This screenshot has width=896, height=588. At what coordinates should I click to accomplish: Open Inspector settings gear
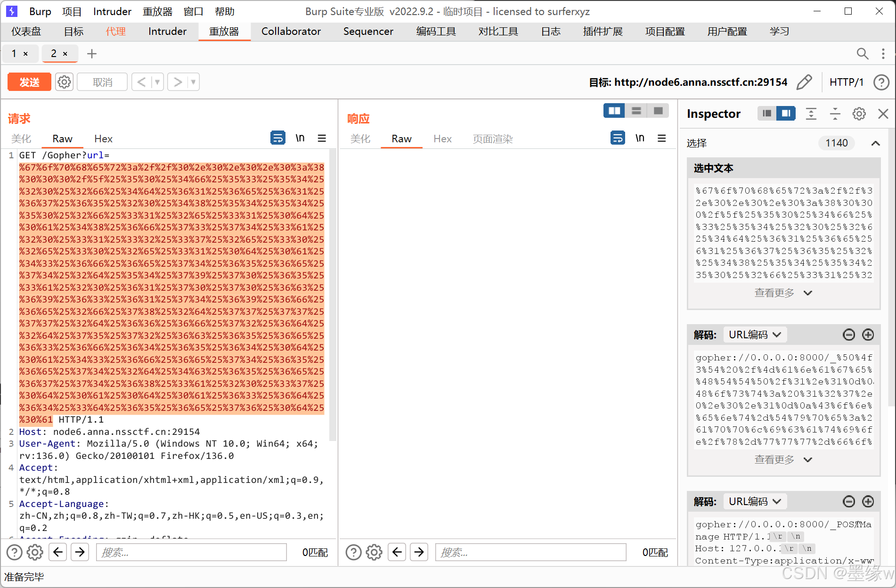point(859,114)
